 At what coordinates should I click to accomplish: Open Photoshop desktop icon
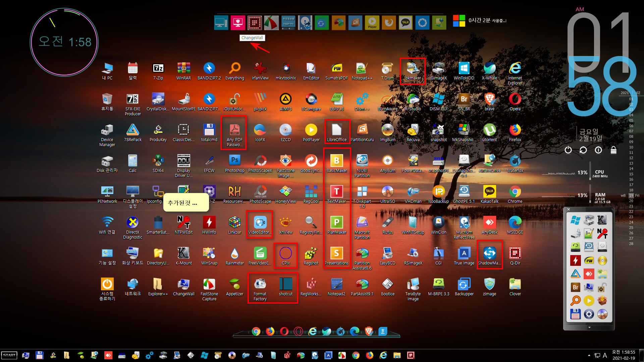click(234, 164)
